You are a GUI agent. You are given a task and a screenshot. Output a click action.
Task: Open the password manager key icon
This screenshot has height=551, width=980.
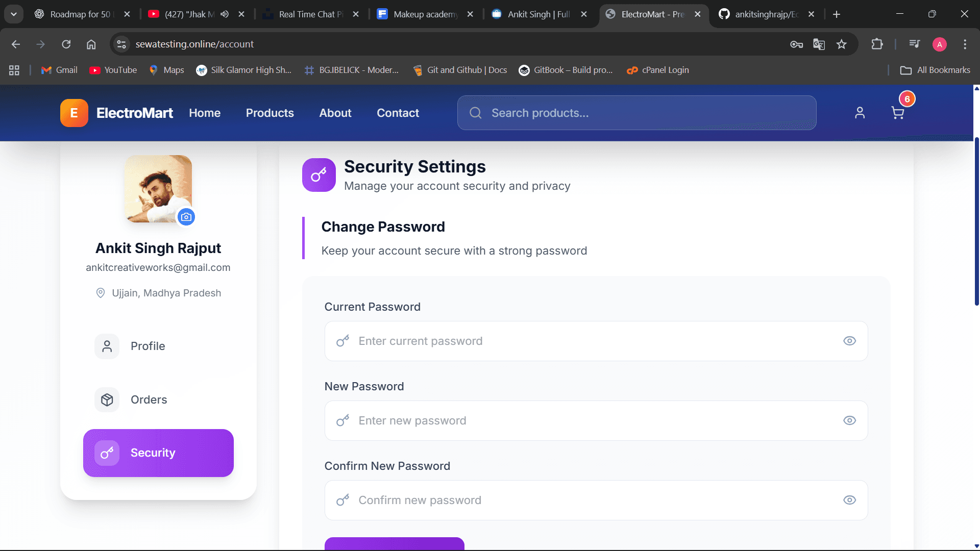pyautogui.click(x=796, y=44)
